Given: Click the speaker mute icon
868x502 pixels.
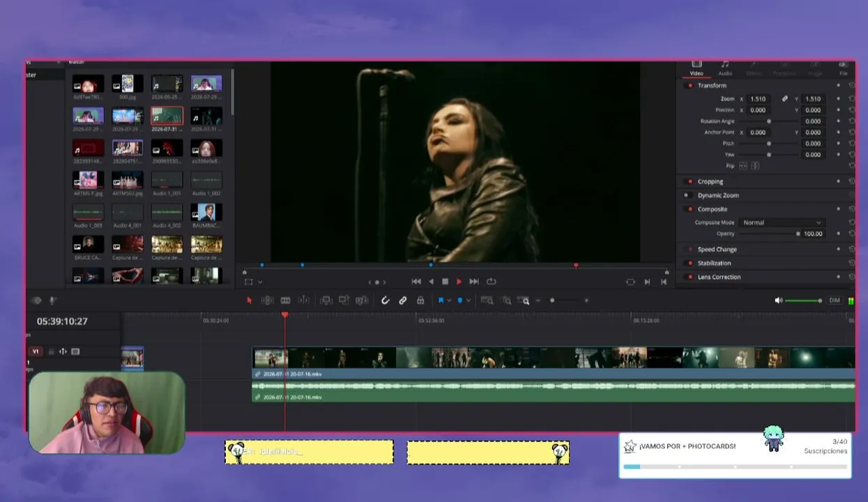Looking at the screenshot, I should pyautogui.click(x=779, y=301).
